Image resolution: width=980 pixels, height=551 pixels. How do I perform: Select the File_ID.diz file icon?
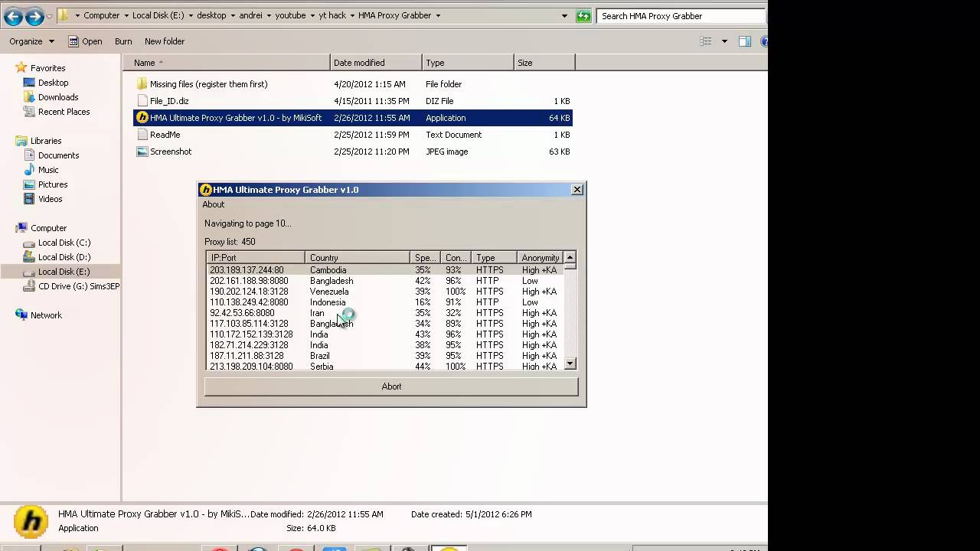[x=142, y=101]
